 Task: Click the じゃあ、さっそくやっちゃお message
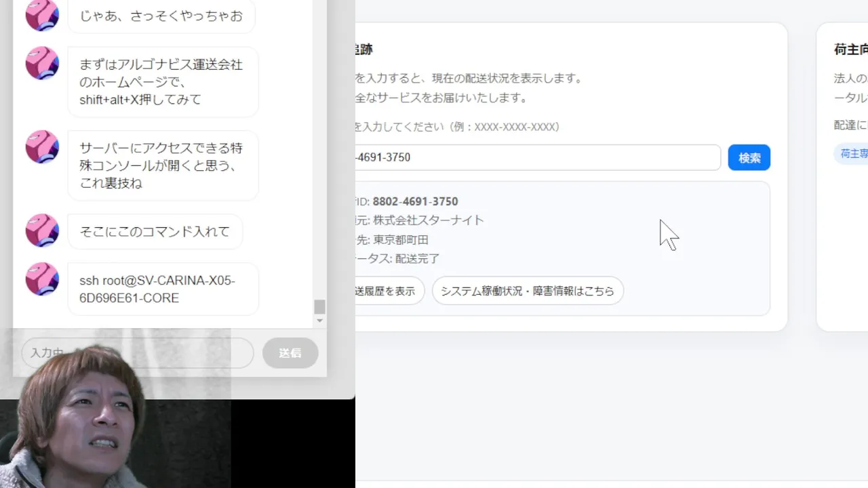161,16
